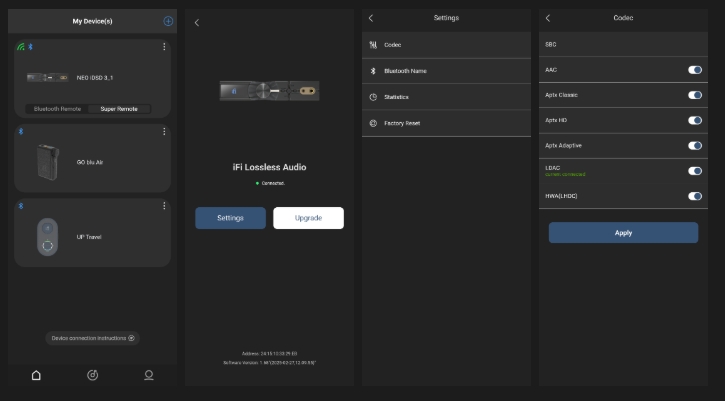Open the Factory Reset settings entry
Viewport: 725px width, 401px height.
coord(445,123)
